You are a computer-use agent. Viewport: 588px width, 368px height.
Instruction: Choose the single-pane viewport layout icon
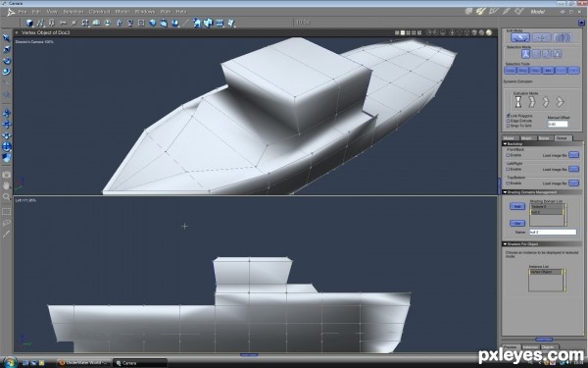tap(397, 33)
